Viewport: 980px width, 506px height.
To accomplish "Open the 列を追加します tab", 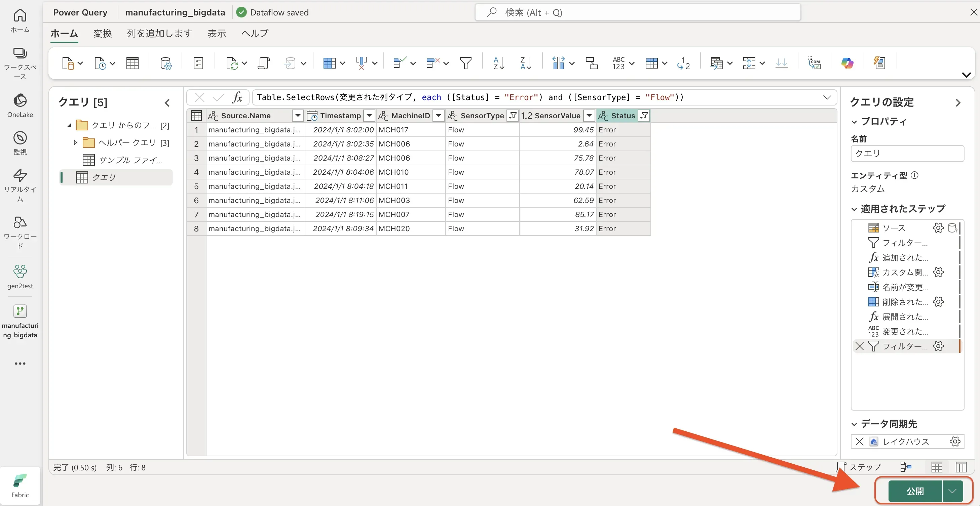I will (159, 34).
